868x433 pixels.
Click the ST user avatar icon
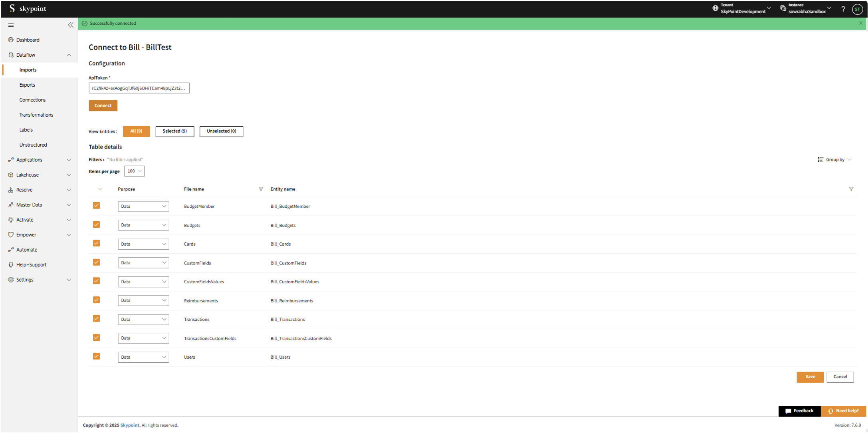click(x=857, y=9)
